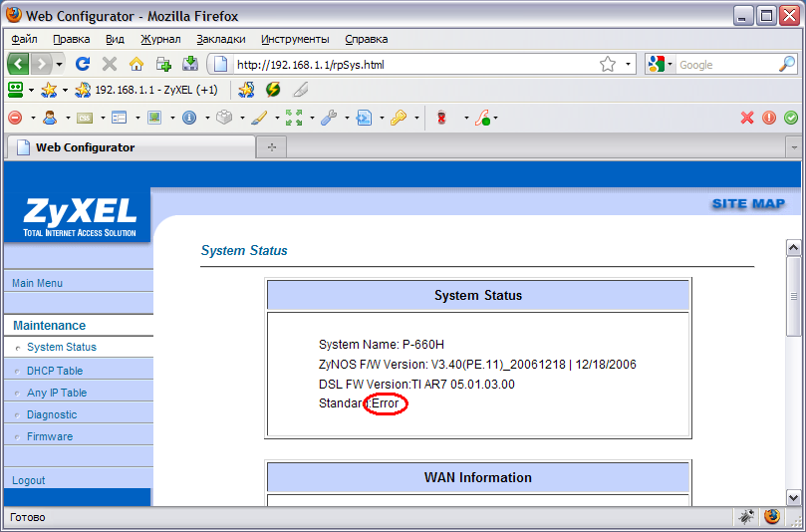The width and height of the screenshot is (806, 532).
Task: Open the Закладки menu
Action: 221,39
